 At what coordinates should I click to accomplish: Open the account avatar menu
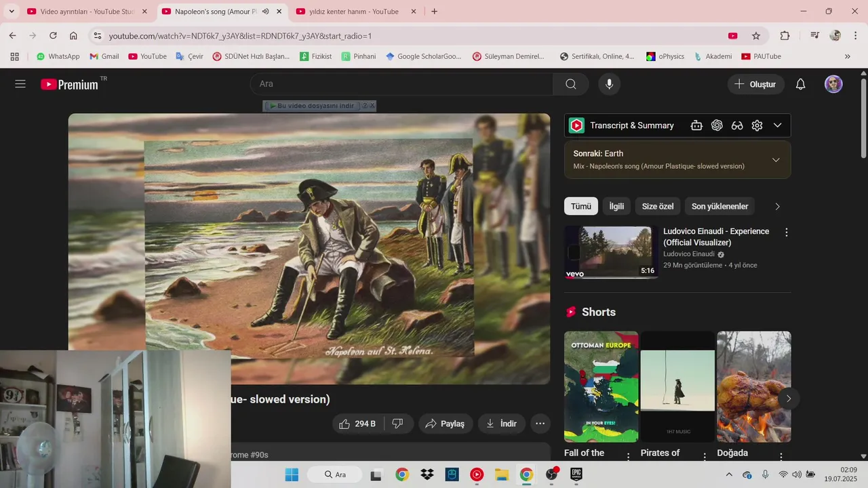pyautogui.click(x=833, y=84)
